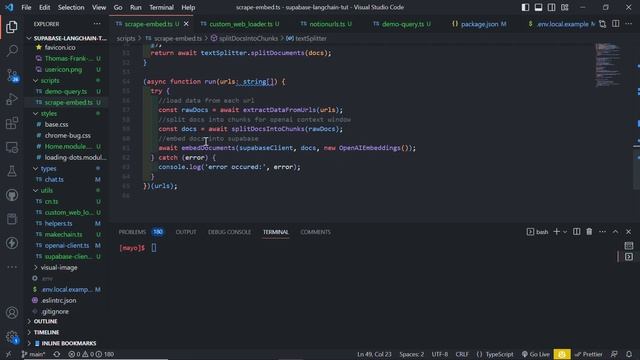Click into the bash terminal prompt
Viewport: 640px width, 360px height.
point(154,248)
